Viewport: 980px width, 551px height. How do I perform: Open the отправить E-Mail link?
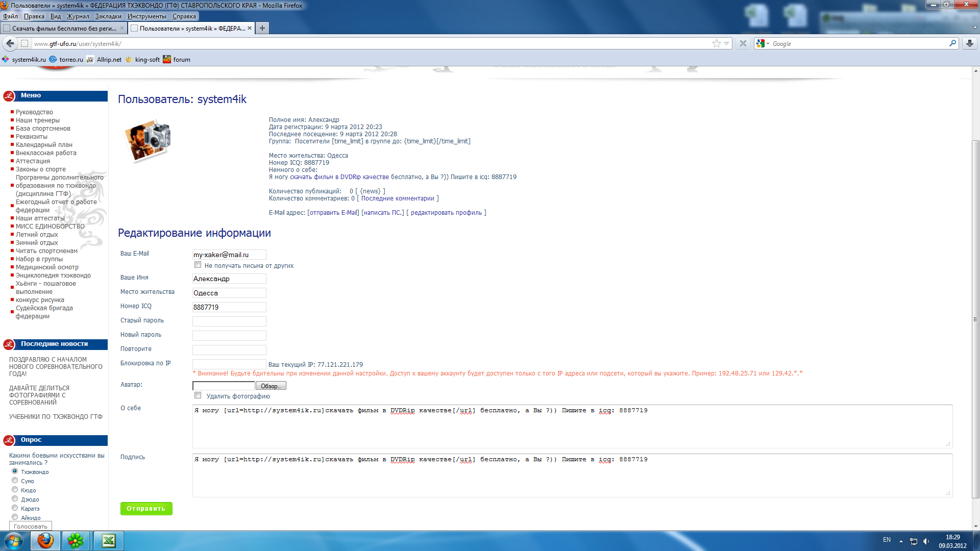tap(333, 213)
